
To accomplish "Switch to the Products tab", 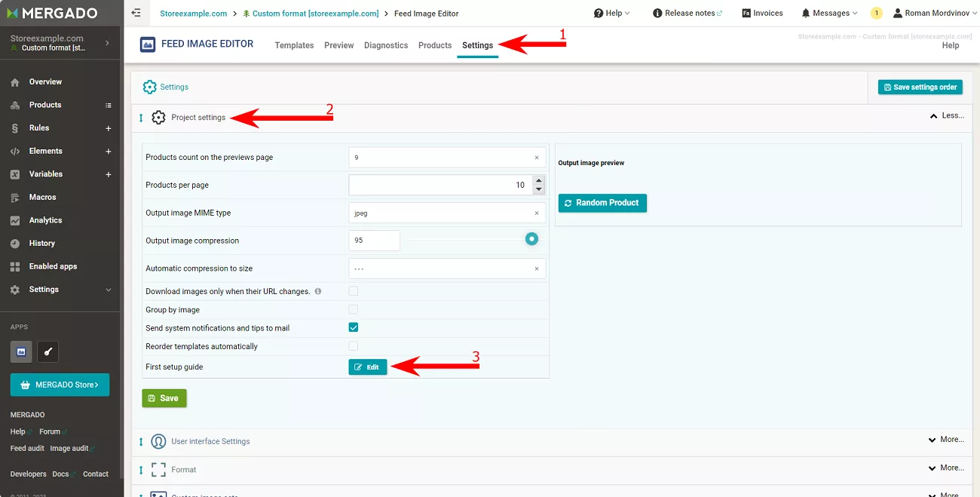I will [435, 45].
